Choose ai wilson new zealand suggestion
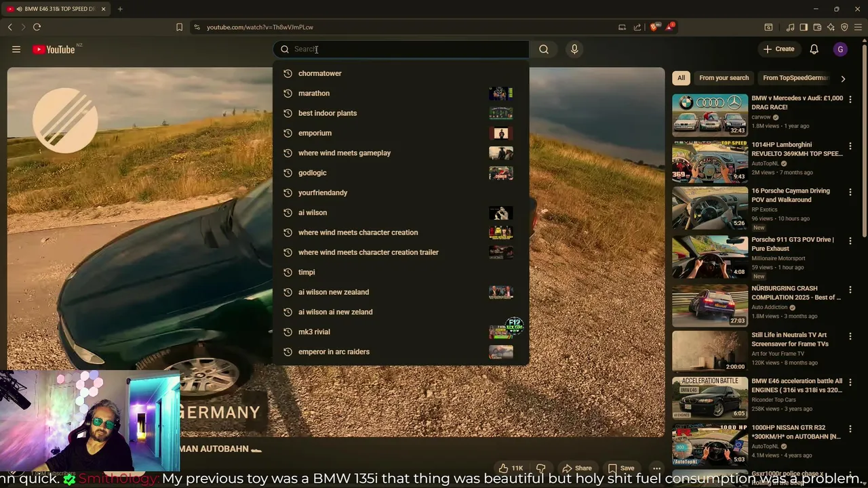868x488 pixels. pos(400,292)
